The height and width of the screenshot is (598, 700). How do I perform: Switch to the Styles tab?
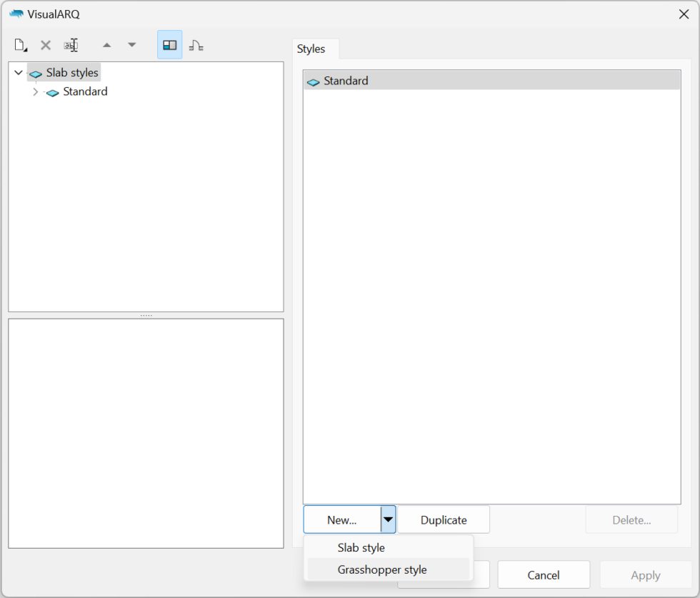(311, 49)
